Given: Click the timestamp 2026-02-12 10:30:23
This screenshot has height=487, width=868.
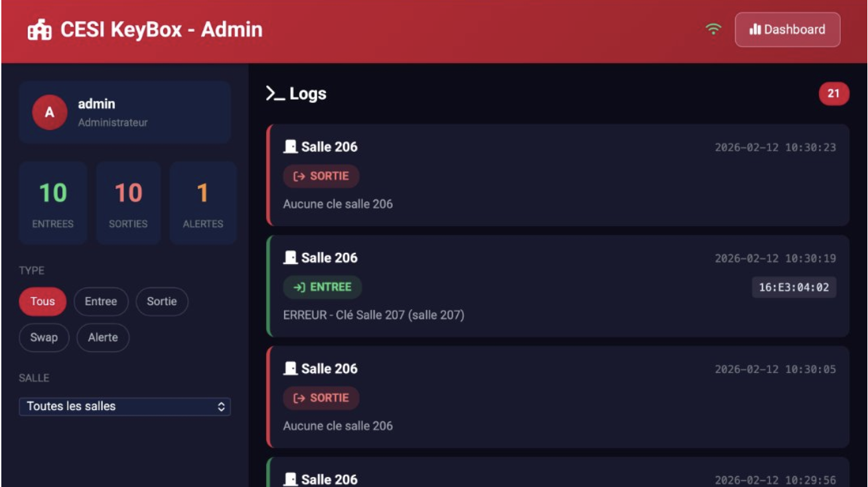Looking at the screenshot, I should [x=775, y=147].
